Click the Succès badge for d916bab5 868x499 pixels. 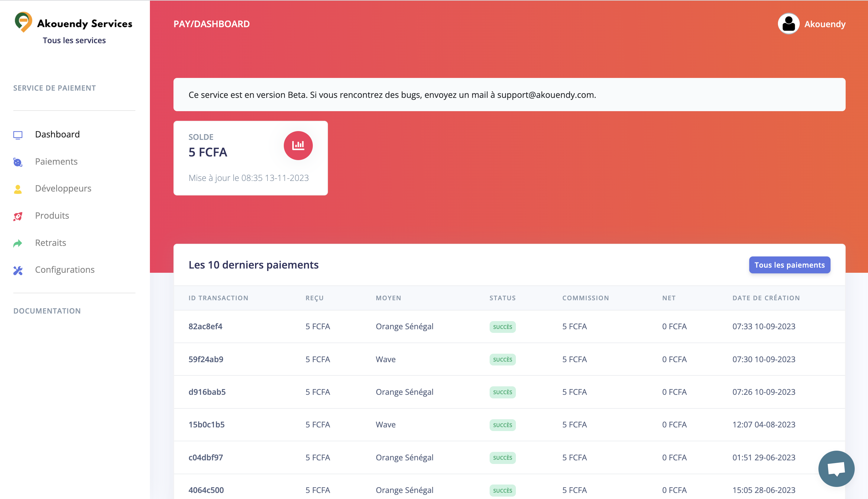click(x=502, y=392)
